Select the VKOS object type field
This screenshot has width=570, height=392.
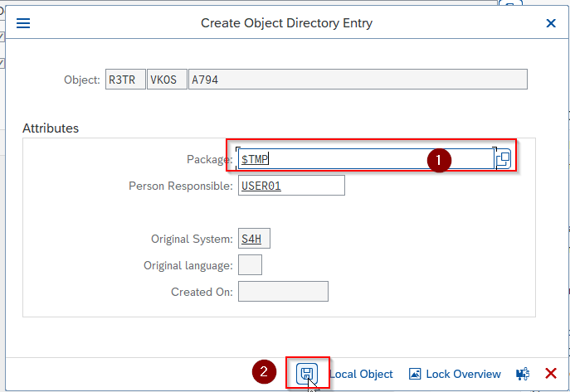point(167,79)
